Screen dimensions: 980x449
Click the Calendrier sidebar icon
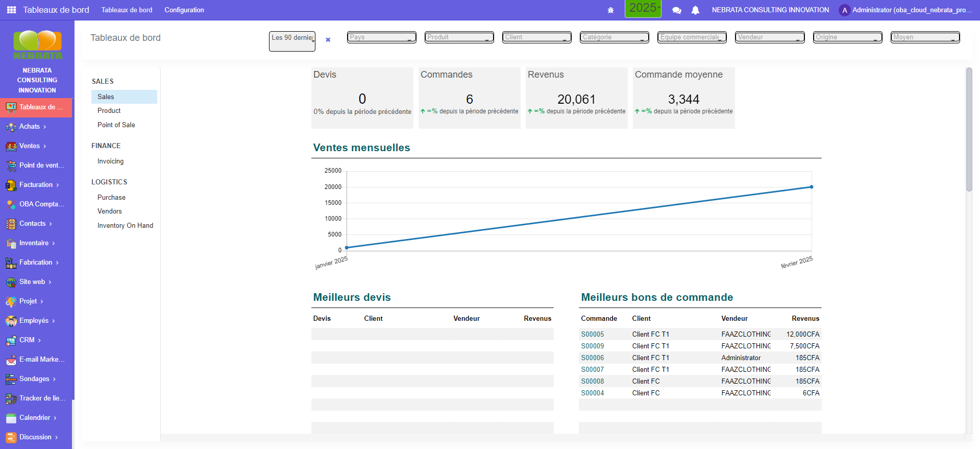click(11, 418)
